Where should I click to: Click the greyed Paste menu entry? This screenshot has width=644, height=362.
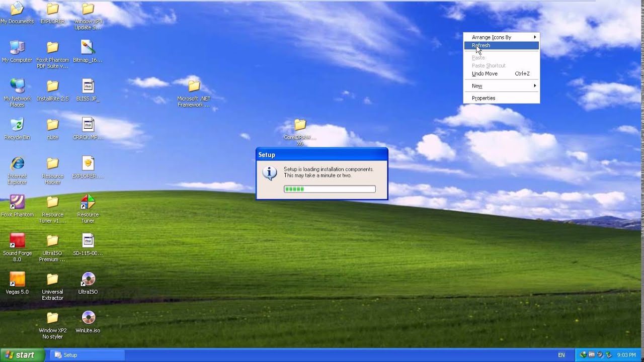pyautogui.click(x=501, y=57)
